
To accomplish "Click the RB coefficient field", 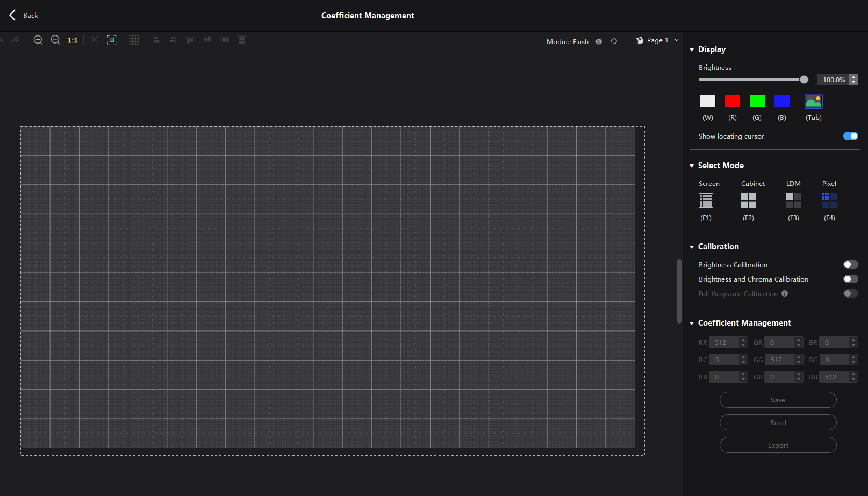I will point(724,377).
